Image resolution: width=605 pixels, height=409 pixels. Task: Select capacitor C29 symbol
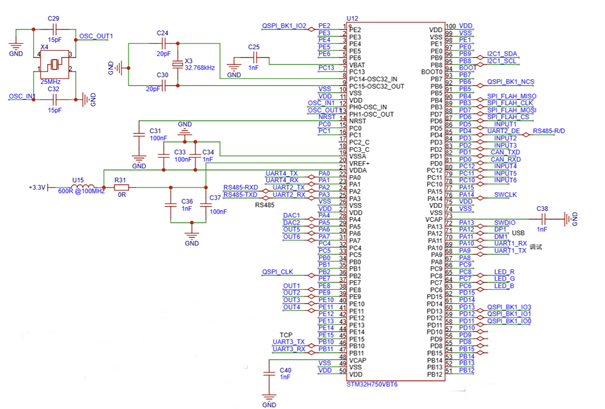tap(54, 29)
